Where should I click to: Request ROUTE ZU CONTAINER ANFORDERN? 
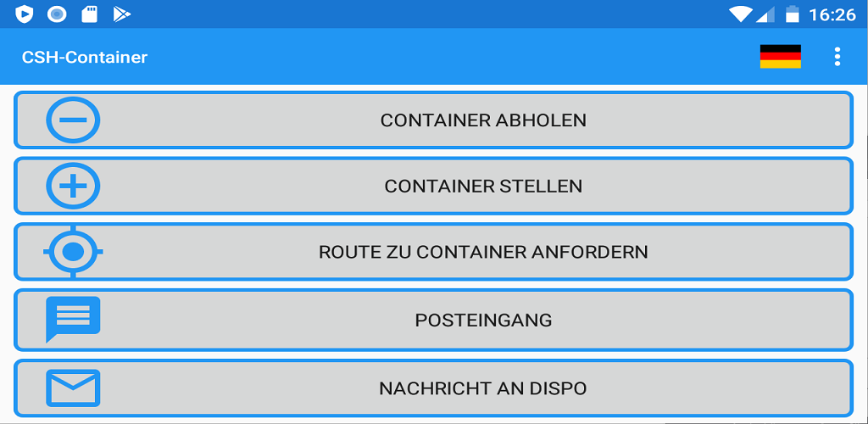click(x=433, y=252)
